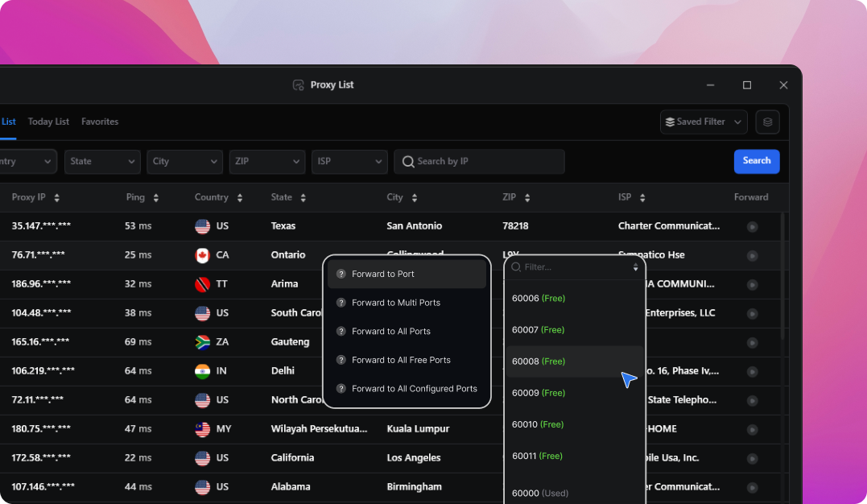Screen dimensions: 867x504
Task: Choose Forward to Port menu item
Action: tap(407, 274)
